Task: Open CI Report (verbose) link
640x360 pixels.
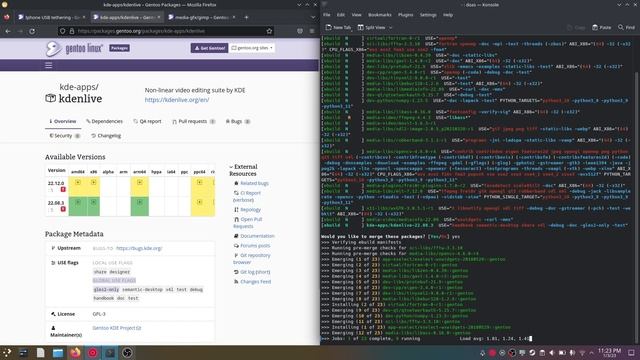Action: pos(247,196)
